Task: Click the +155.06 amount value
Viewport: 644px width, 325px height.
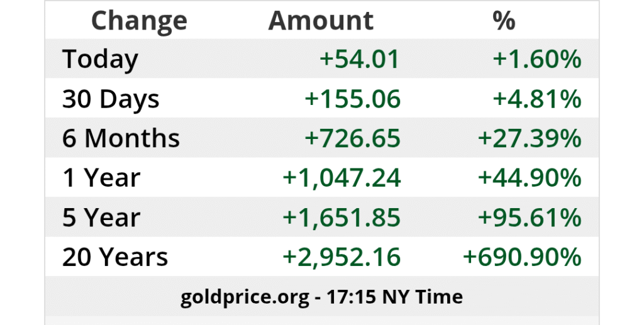Action: coord(352,99)
